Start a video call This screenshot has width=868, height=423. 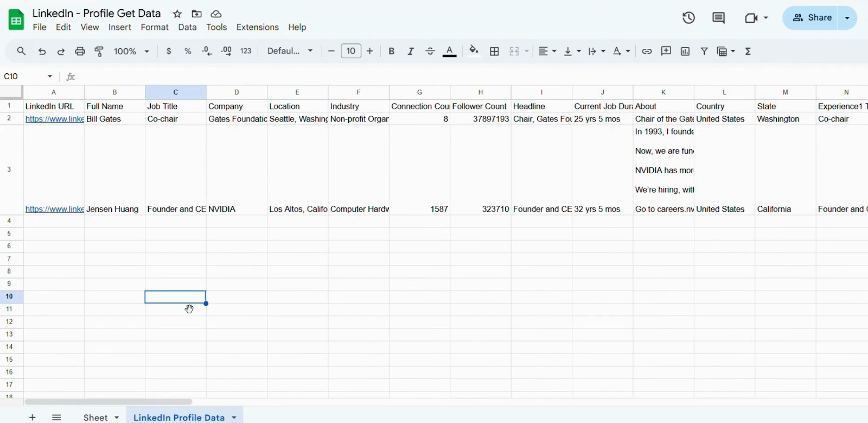(x=751, y=18)
